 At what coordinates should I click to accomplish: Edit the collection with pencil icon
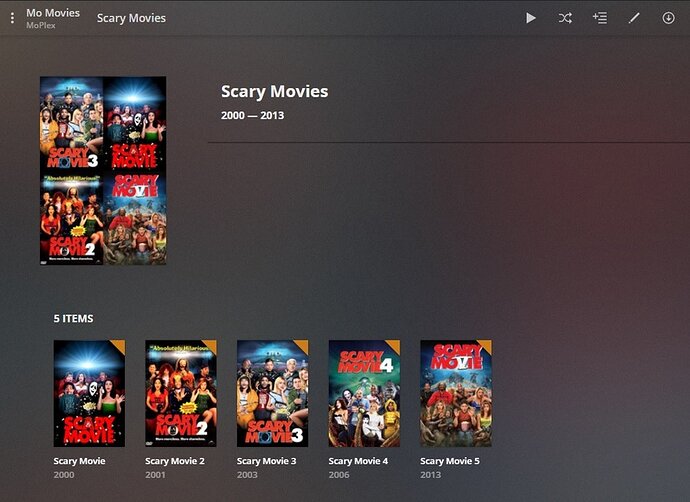634,18
